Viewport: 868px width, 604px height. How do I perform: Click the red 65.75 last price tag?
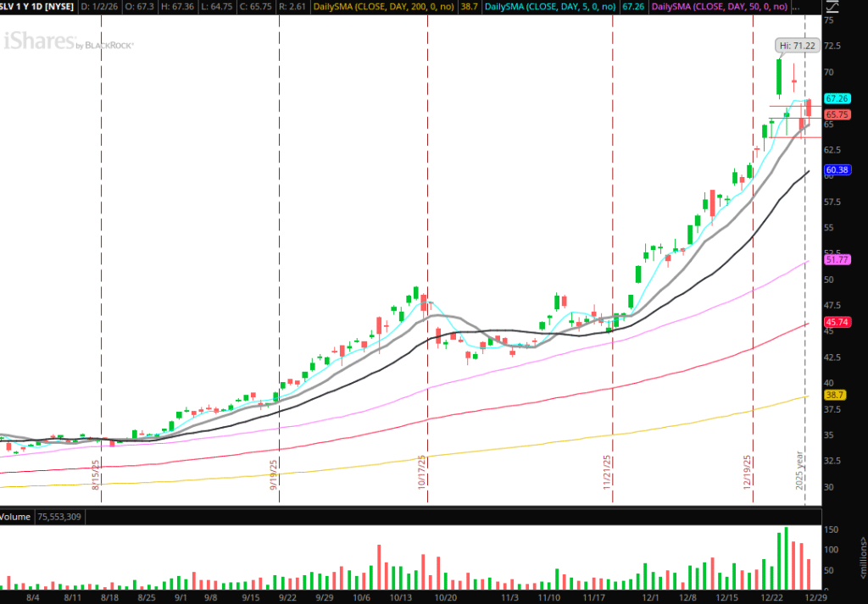837,114
